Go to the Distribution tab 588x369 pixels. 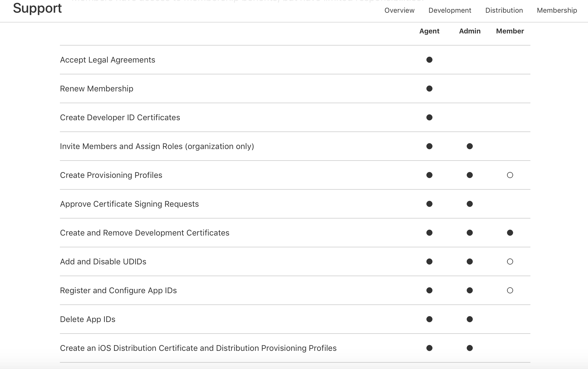coord(504,10)
